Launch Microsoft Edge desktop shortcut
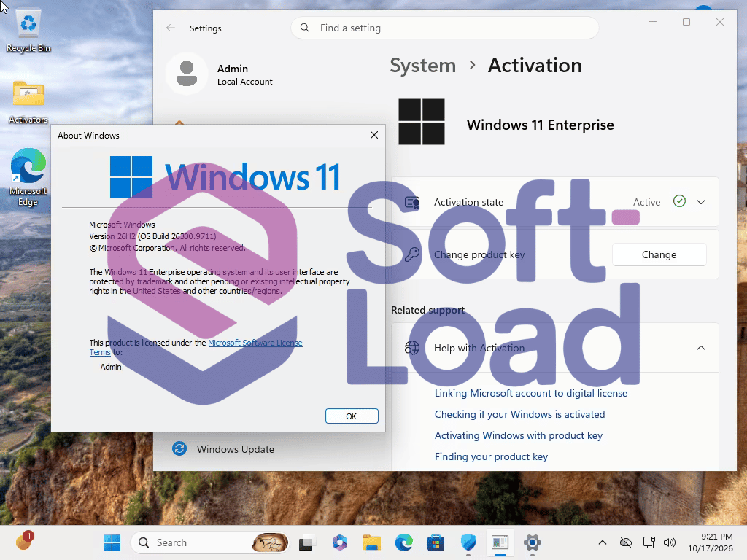 [x=28, y=177]
